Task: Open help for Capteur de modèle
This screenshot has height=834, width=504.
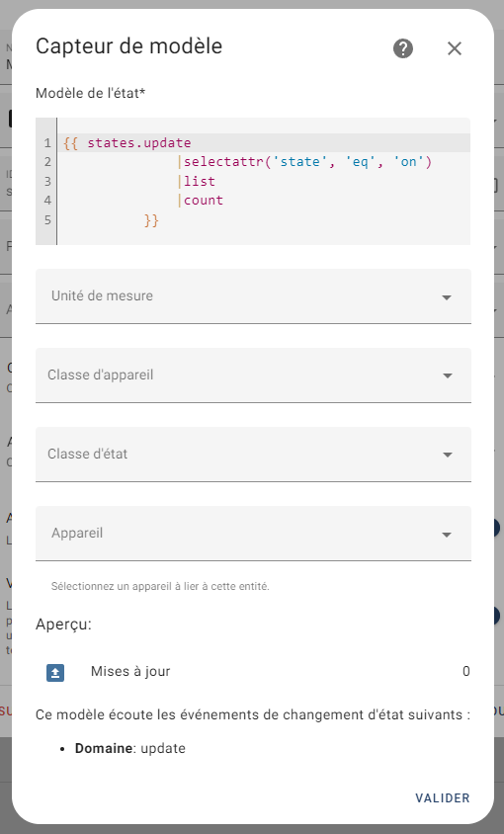Action: (403, 48)
